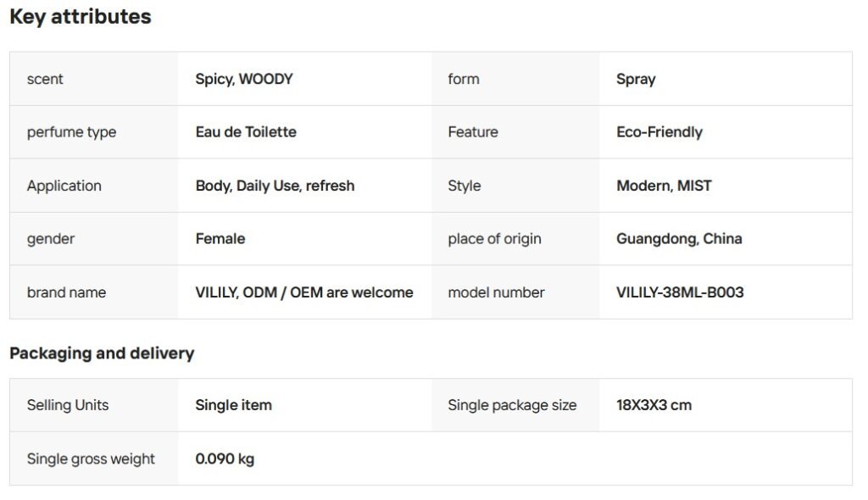Select the '18X3X3 cm' package size

pos(654,405)
